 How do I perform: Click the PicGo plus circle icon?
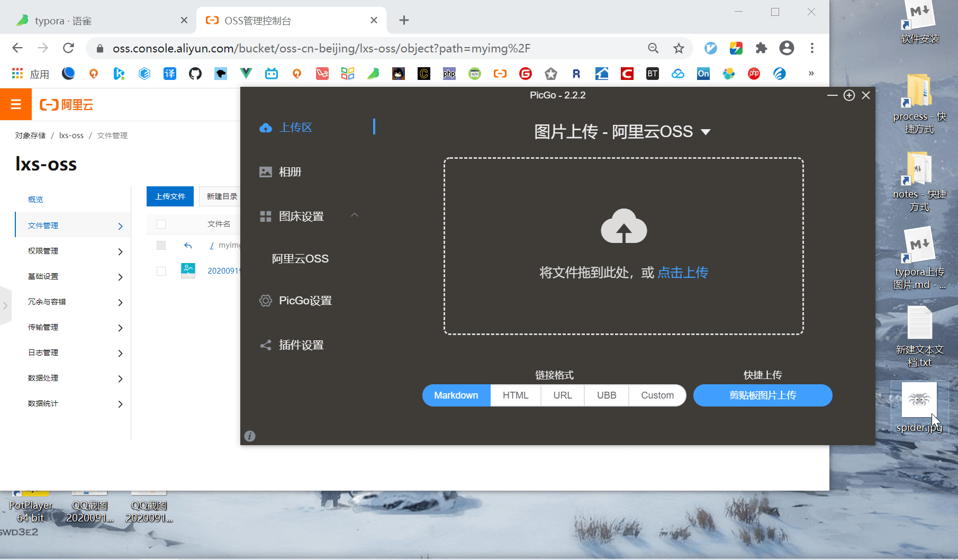[849, 95]
